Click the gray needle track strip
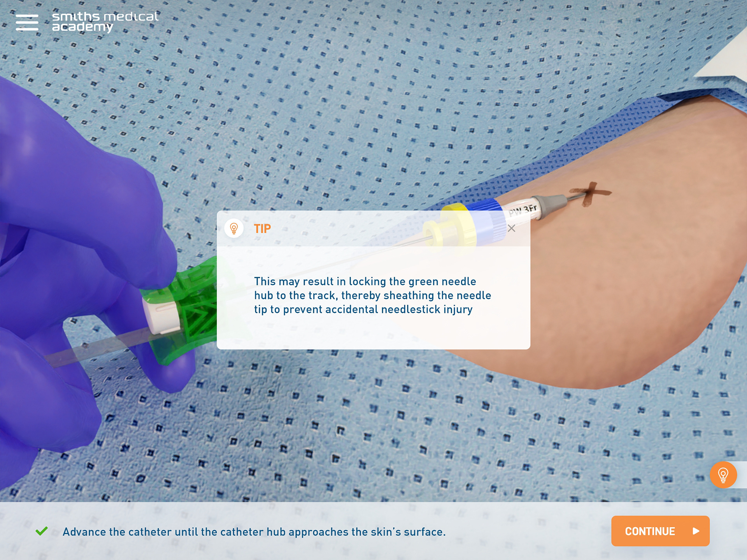Viewport: 747px width, 560px height. pyautogui.click(x=97, y=346)
